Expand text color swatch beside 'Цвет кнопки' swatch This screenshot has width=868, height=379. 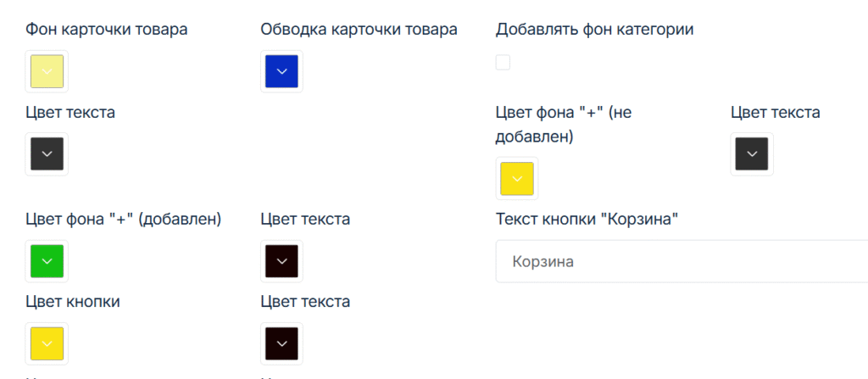281,343
